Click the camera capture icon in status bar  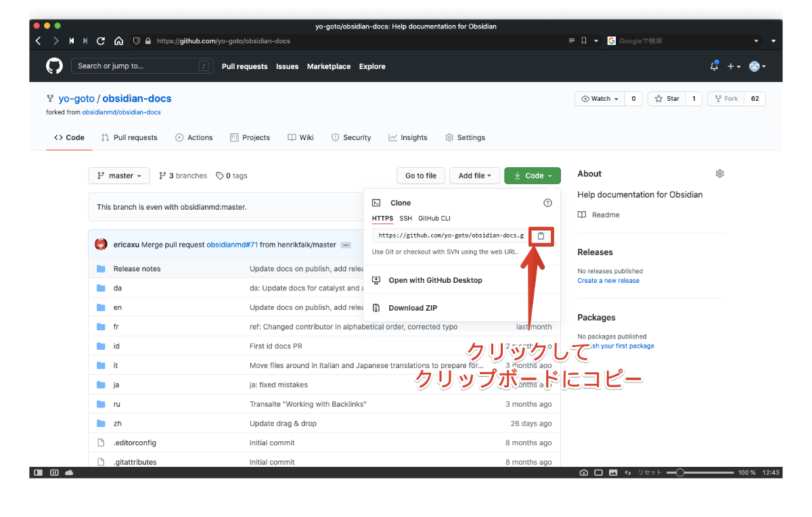(x=584, y=472)
